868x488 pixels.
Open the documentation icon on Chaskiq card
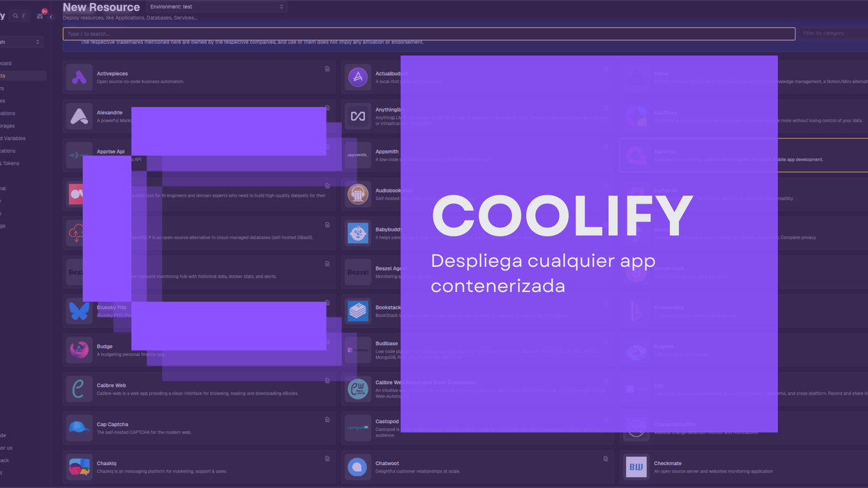pos(327,459)
